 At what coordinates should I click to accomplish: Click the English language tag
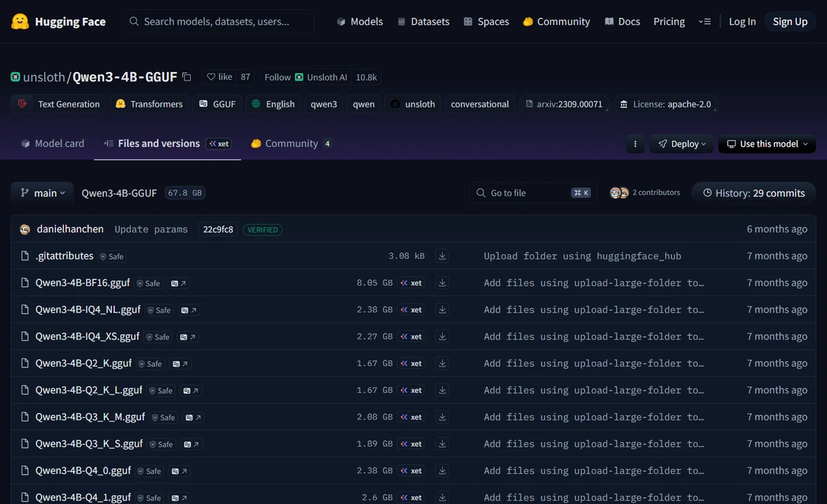[273, 104]
